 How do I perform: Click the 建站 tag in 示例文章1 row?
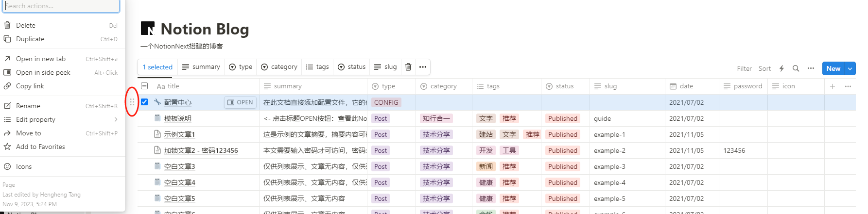(486, 134)
